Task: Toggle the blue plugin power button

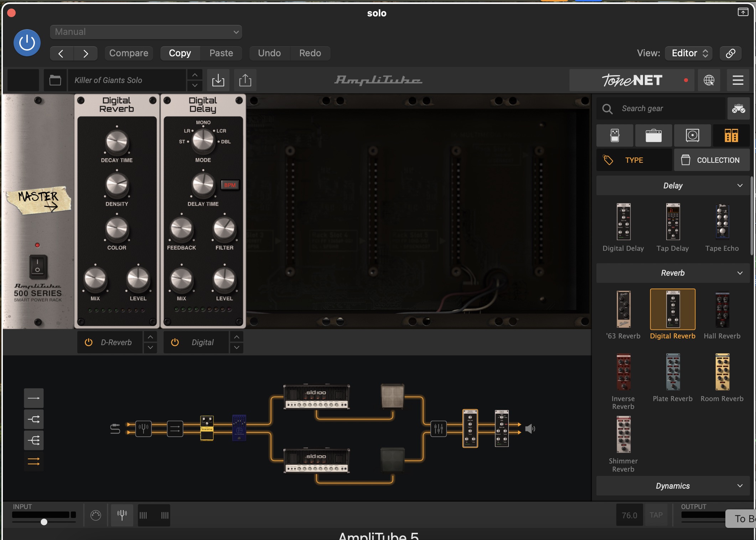Action: pos(27,43)
